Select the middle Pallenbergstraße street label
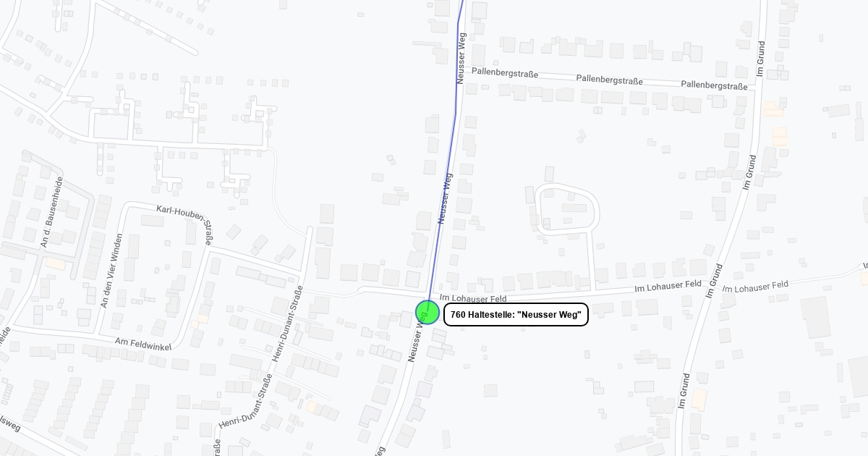Screen dimensions: 868x456 (609, 80)
